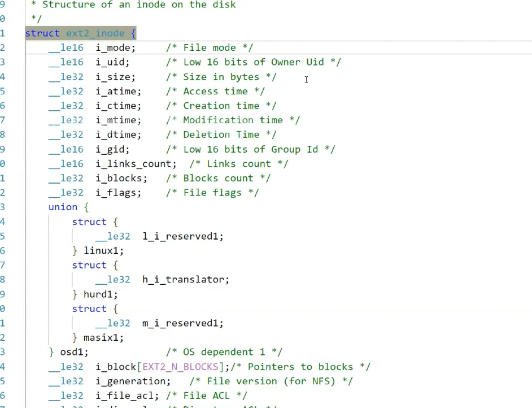Click the "Low 16 bits of Owner Uid" comment
Screen dimensions: 532x408
(254, 62)
